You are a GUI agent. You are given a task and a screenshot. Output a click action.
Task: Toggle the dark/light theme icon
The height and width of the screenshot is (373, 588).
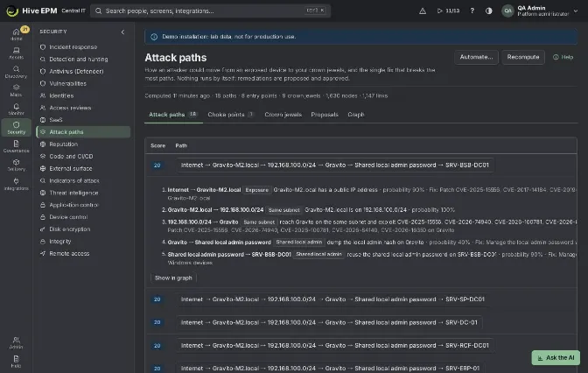488,11
